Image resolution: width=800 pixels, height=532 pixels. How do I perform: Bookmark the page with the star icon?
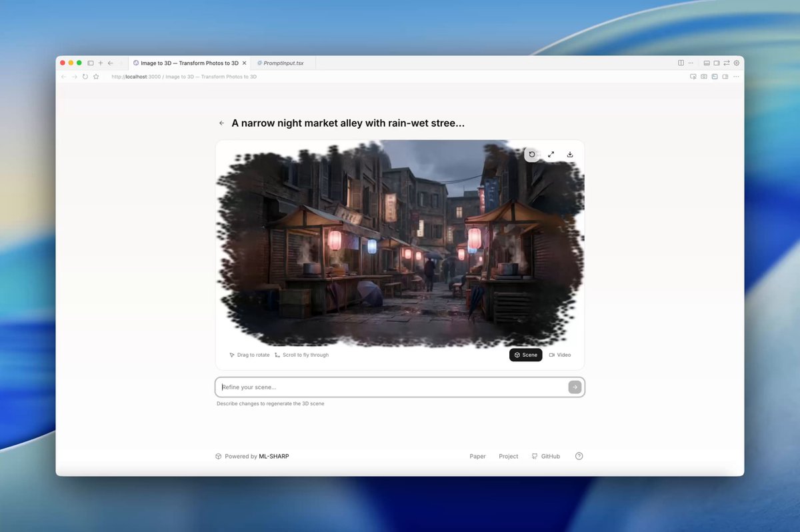(x=96, y=77)
